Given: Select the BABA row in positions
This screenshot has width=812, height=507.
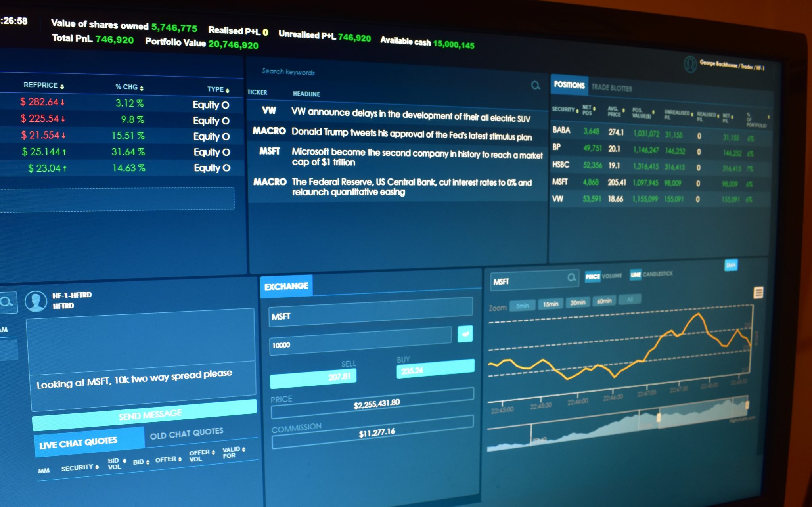Looking at the screenshot, I should click(660, 133).
